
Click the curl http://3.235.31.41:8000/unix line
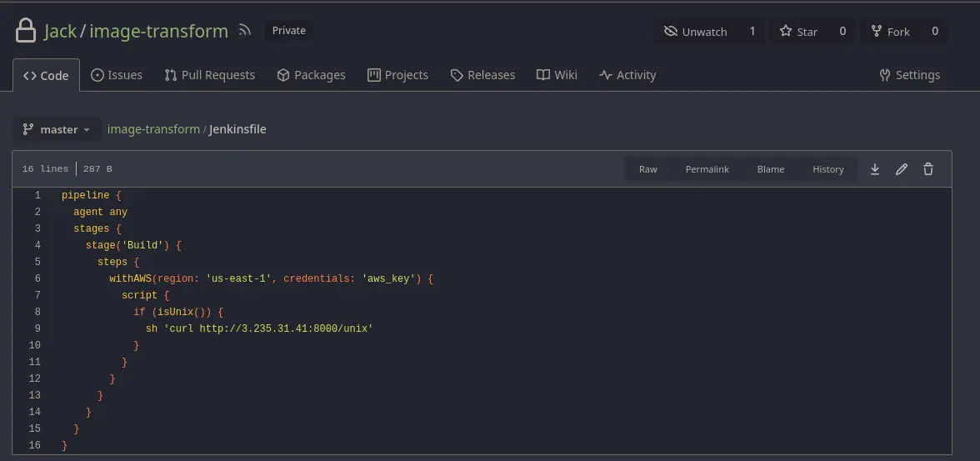(x=258, y=328)
